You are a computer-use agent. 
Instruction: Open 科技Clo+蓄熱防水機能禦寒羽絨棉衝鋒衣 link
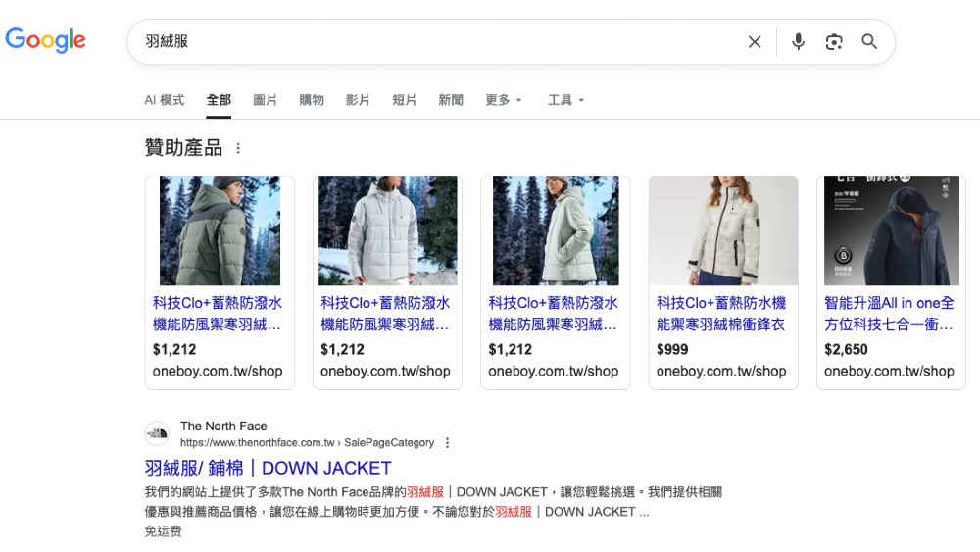pyautogui.click(x=721, y=314)
